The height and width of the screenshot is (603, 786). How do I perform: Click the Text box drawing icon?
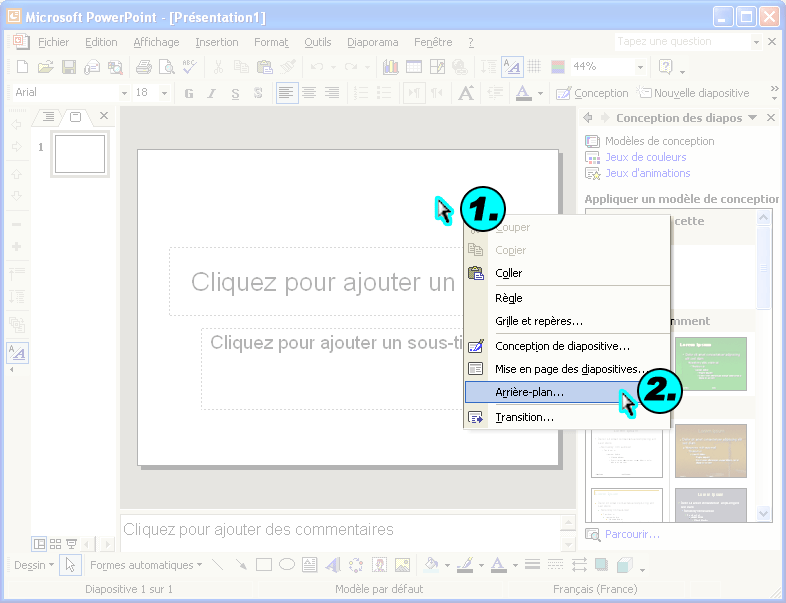point(310,565)
